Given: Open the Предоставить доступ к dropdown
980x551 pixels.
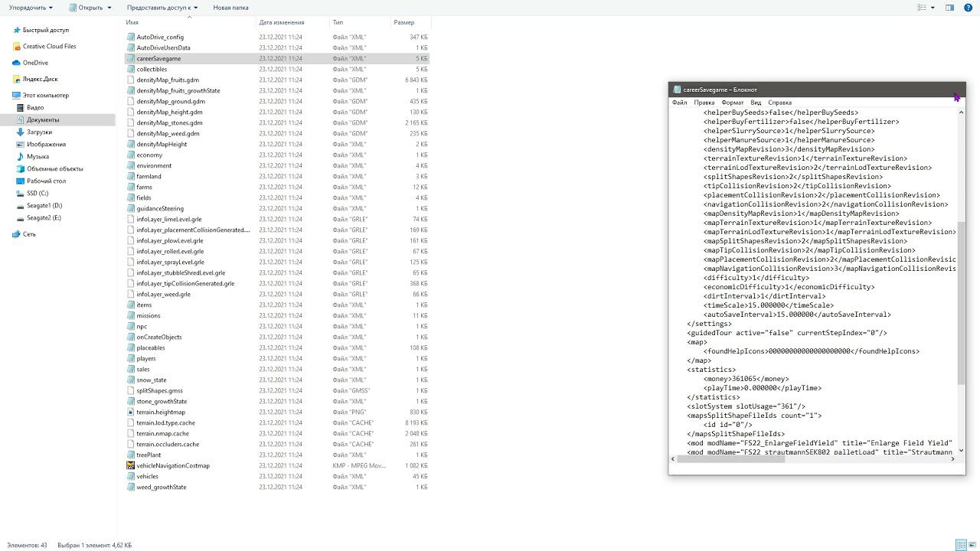Looking at the screenshot, I should point(162,8).
